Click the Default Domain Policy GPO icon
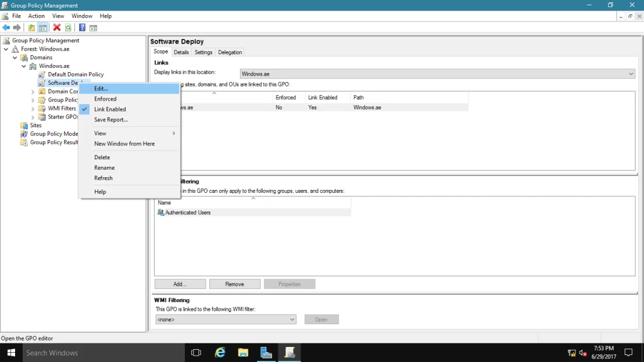Viewport: 644px width, 362px height. pos(41,74)
